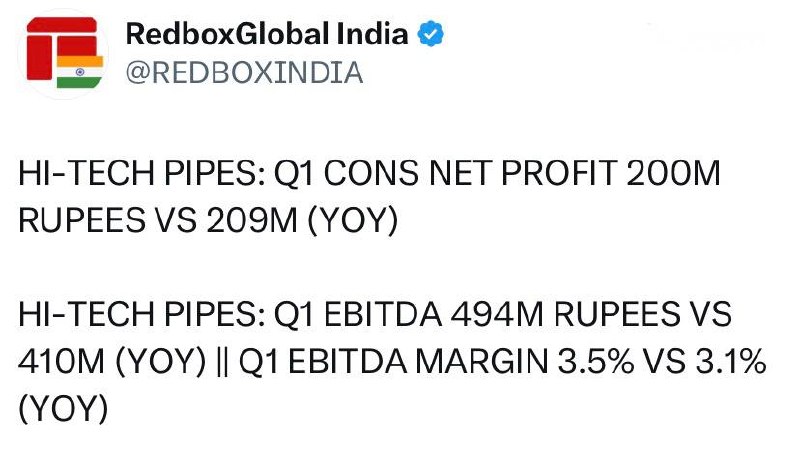Click the final (YOY) on the last line

point(63,409)
